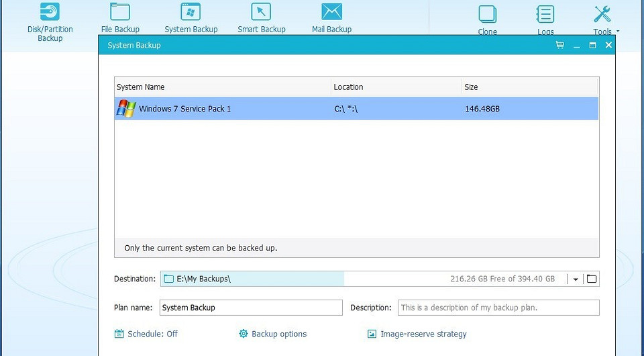Open the Clone tool
Image resolution: width=644 pixels, height=356 pixels.
(488, 19)
